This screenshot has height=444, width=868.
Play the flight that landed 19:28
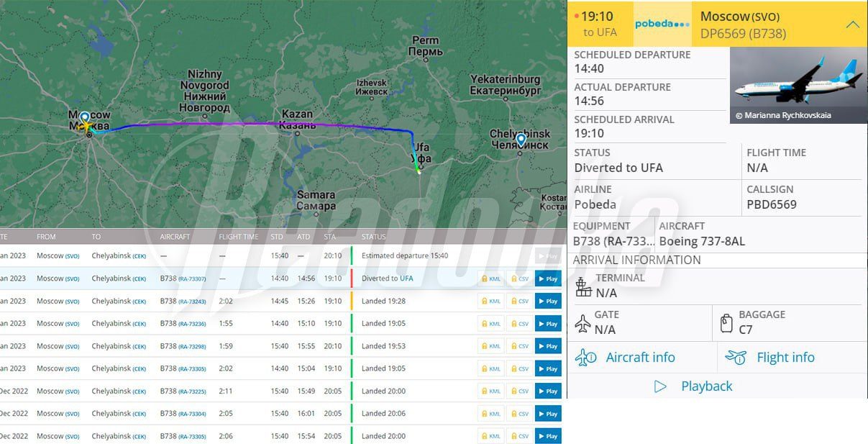click(548, 301)
